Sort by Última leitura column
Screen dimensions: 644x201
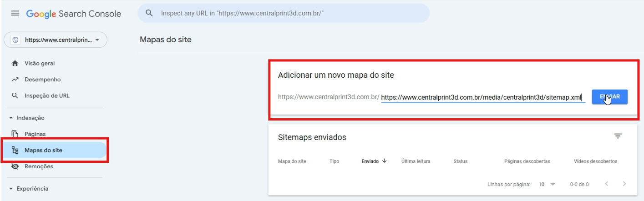(416, 161)
